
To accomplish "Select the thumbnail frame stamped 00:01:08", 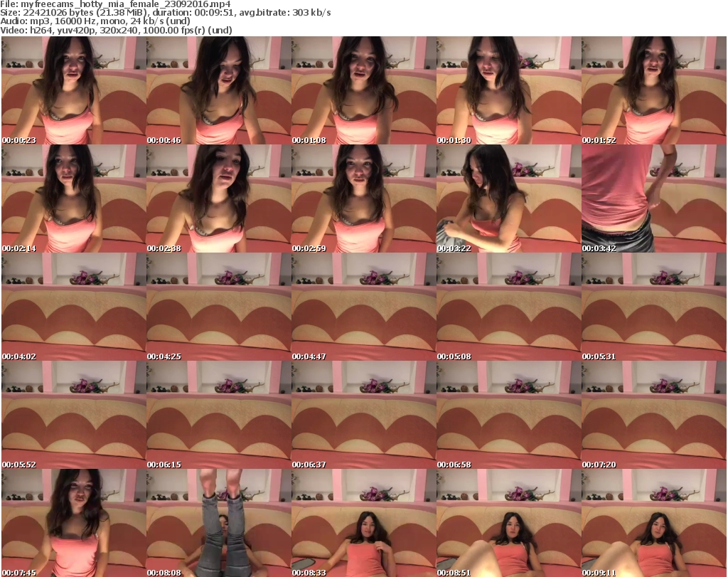I will 363,90.
